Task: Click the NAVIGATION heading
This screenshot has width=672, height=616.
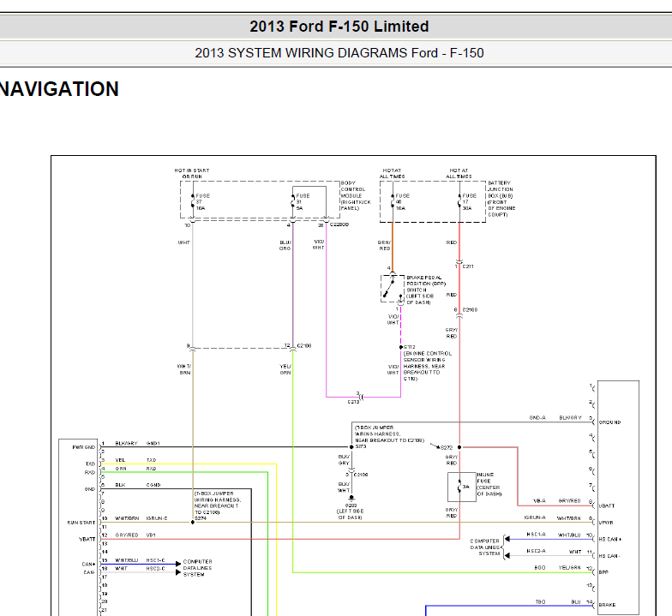Action: (59, 89)
